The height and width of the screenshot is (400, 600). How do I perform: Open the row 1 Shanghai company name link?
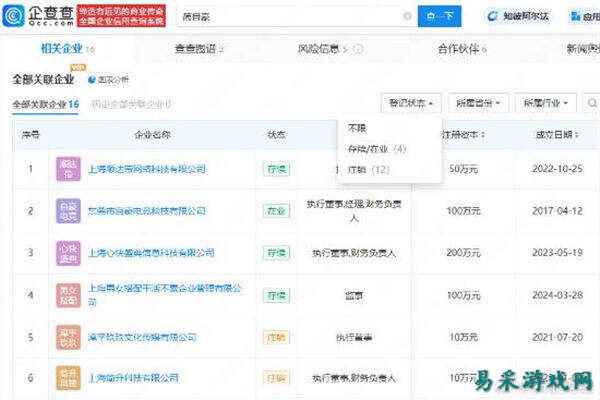[x=147, y=169]
